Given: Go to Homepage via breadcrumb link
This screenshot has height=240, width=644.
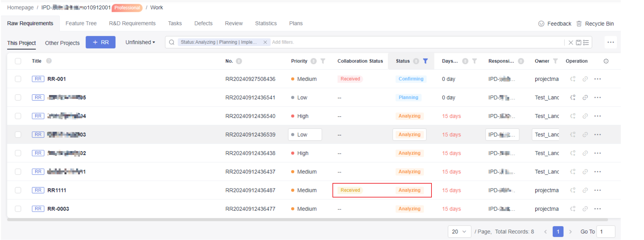Looking at the screenshot, I should [20, 7].
